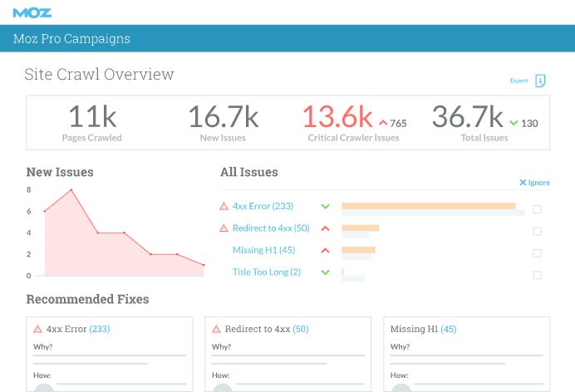Open Moz Pro Campaigns header
Viewport: 575px width, 392px height.
click(72, 39)
